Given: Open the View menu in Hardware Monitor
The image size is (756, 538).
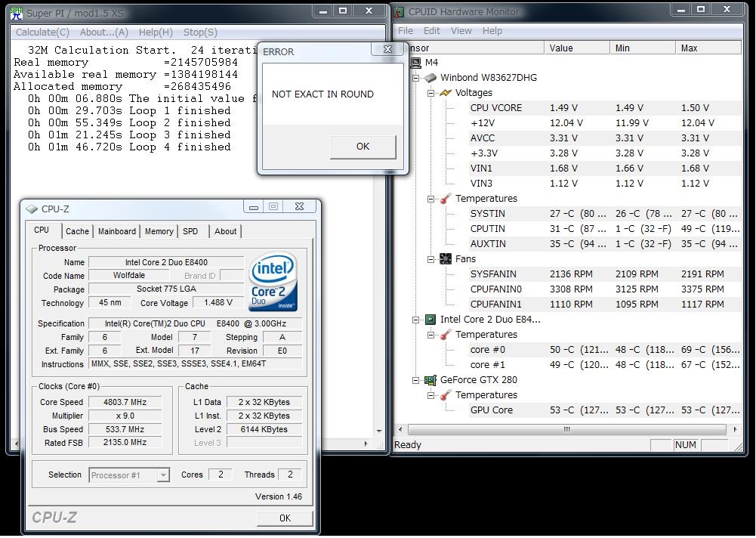Looking at the screenshot, I should coord(461,31).
